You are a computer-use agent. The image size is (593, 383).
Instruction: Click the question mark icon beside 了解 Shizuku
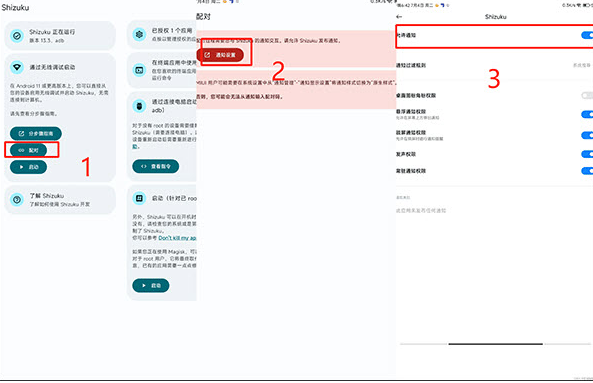point(17,199)
